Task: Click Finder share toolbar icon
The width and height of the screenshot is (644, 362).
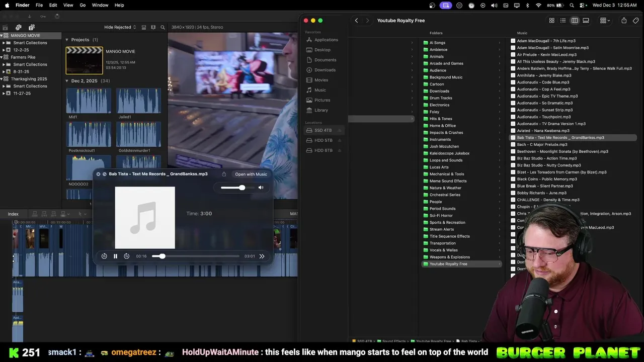Action: click(x=624, y=21)
